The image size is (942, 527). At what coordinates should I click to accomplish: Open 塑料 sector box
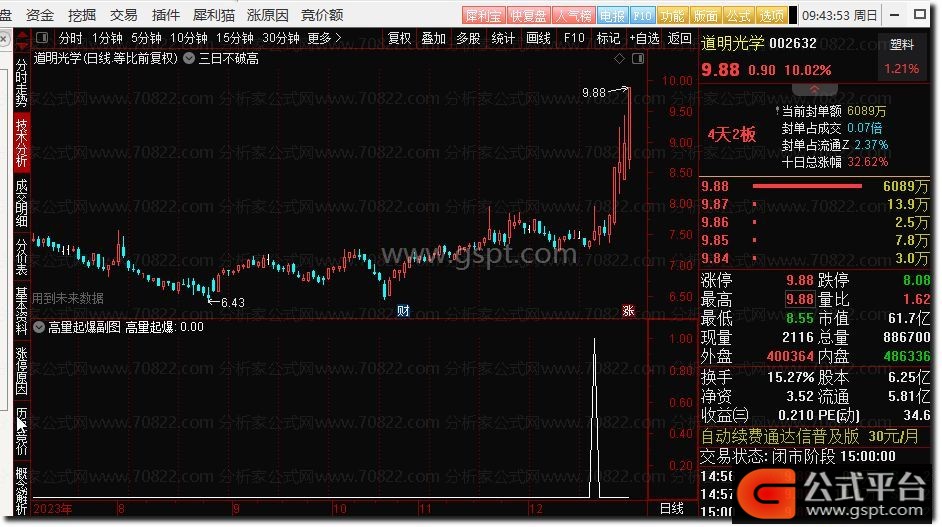pos(901,56)
